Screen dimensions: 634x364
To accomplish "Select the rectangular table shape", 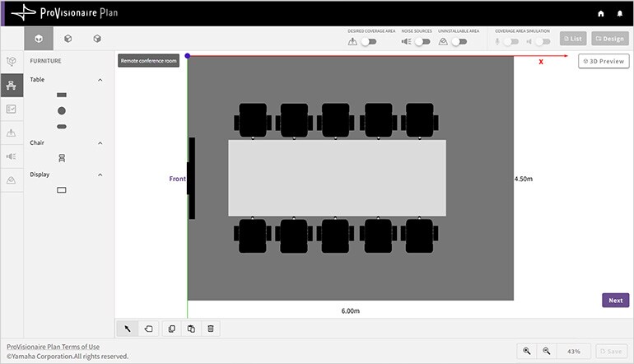I will (62, 96).
